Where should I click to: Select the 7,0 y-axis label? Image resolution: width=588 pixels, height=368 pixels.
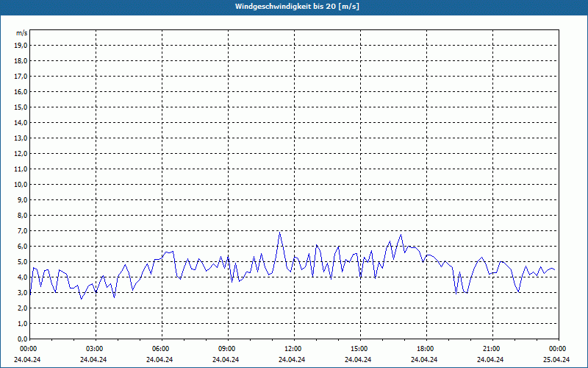(22, 230)
